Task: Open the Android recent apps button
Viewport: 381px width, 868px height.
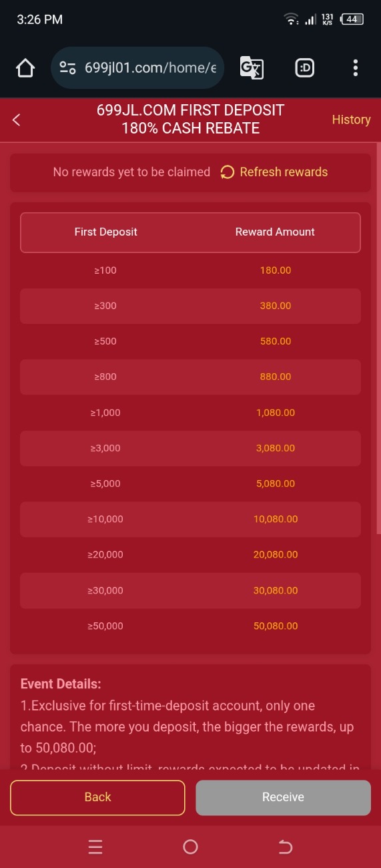Action: [x=95, y=847]
